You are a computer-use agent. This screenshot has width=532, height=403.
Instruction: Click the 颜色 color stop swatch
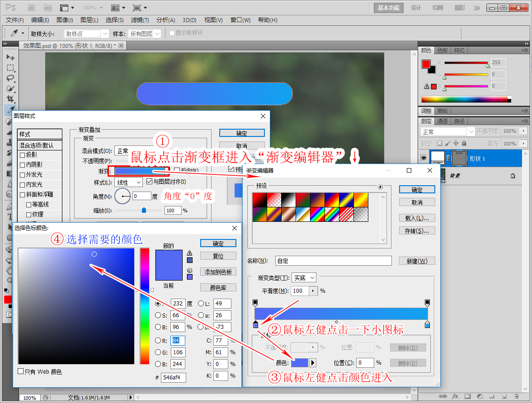[x=299, y=363]
